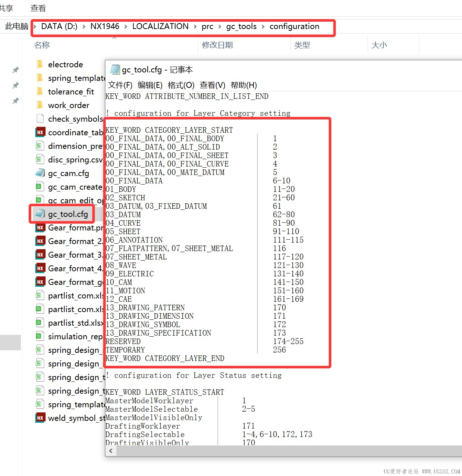Click the tolerance_fit folder icon
Image resolution: width=462 pixels, height=476 pixels.
click(x=40, y=92)
